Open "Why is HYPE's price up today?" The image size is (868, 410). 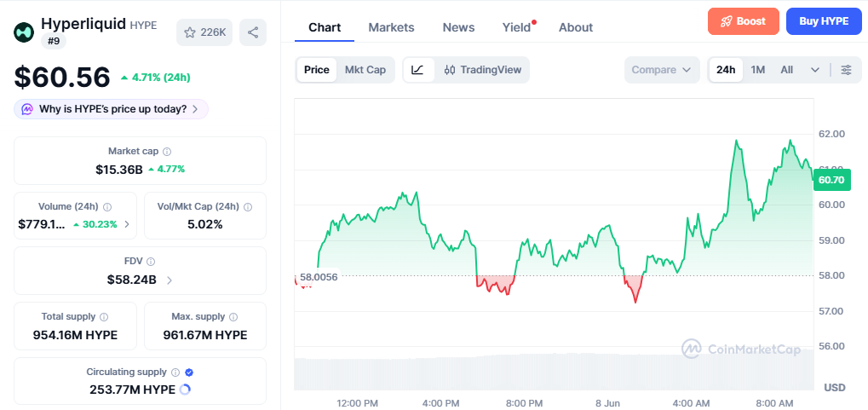(112, 109)
